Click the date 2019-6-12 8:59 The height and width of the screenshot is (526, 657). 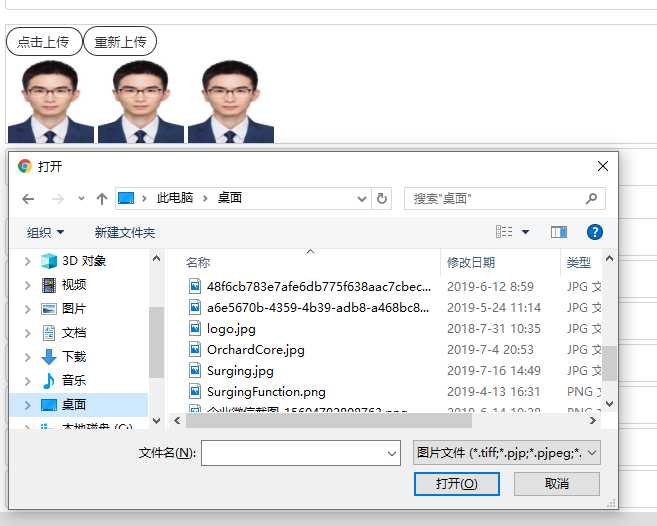tap(490, 287)
